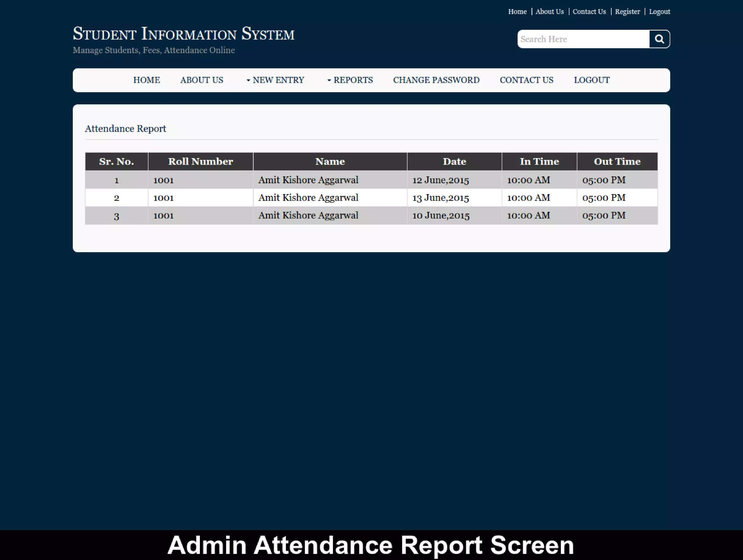Open CHANGE PASSWORD from the navigation bar
This screenshot has height=560, width=743.
point(436,80)
